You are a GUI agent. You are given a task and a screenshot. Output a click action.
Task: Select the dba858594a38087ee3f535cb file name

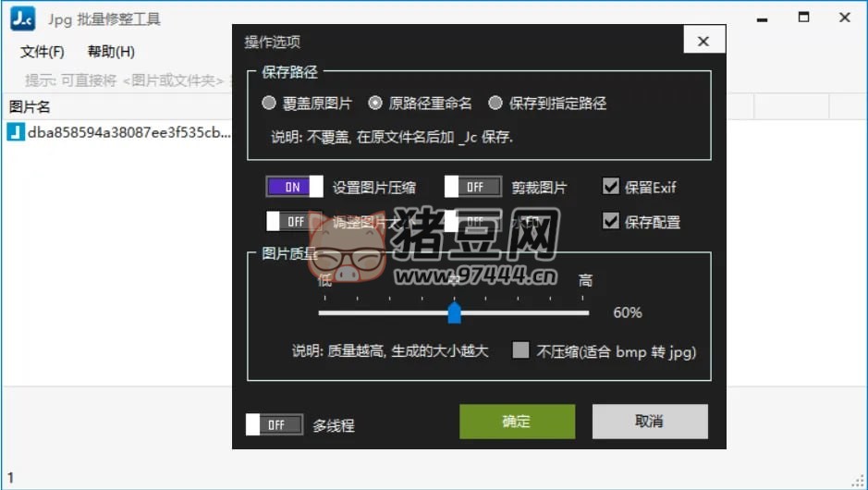[x=129, y=132]
